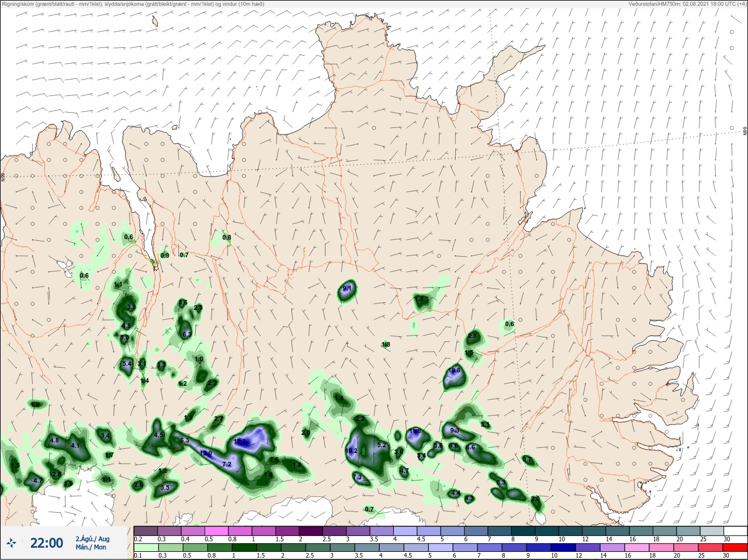Click the N99 label on the right map edge

[745, 132]
